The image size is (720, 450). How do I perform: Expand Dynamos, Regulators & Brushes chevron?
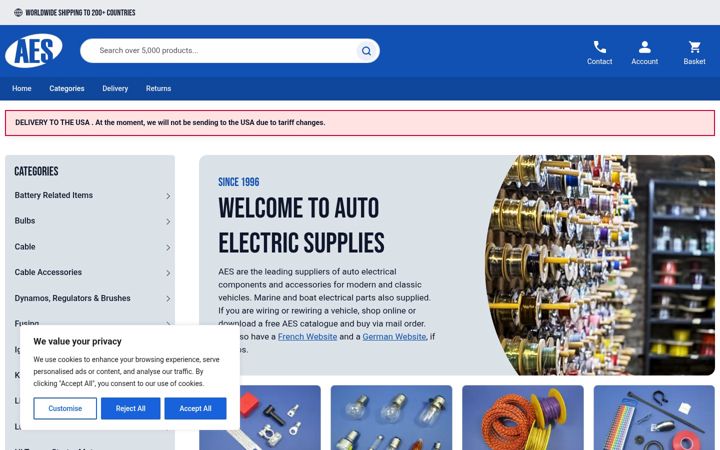click(168, 299)
